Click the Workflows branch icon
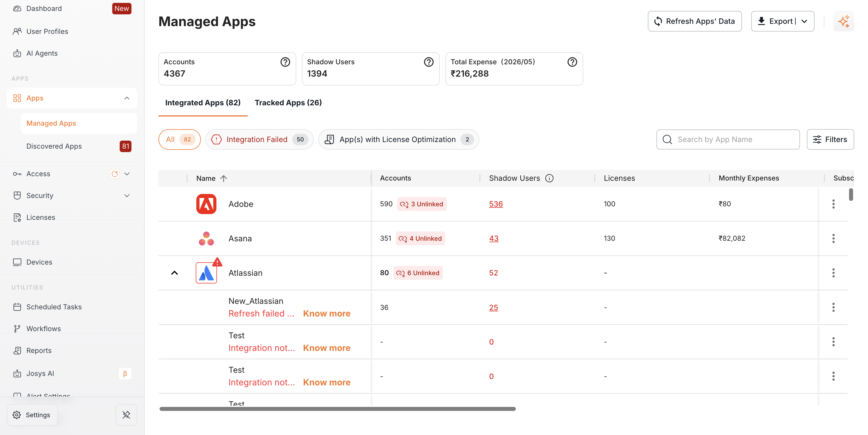Screen dimensions: 868x435 pyautogui.click(x=17, y=329)
